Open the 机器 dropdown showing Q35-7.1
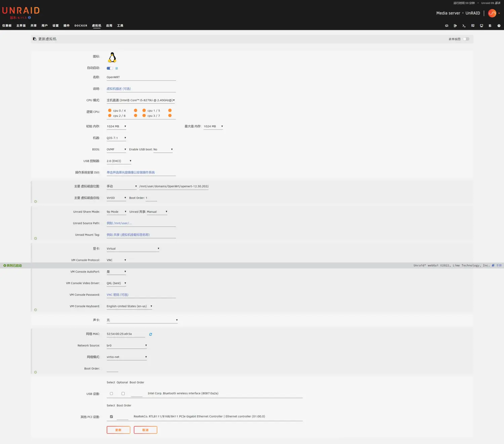504x444 pixels. (116, 138)
